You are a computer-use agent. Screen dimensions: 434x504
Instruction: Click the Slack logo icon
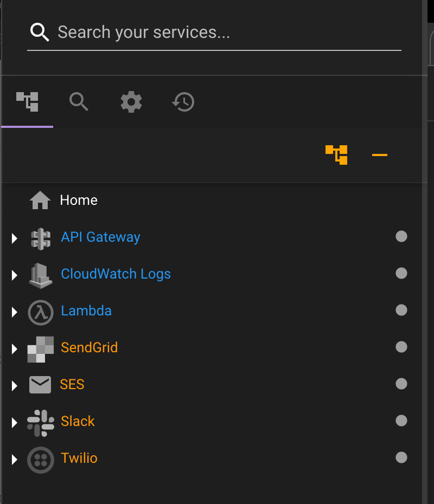(41, 423)
